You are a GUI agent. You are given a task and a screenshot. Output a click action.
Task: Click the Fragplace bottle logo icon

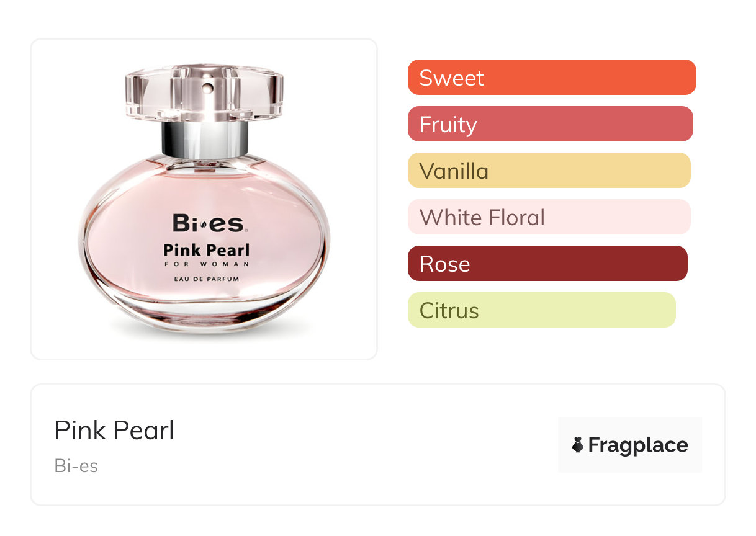[x=578, y=445]
